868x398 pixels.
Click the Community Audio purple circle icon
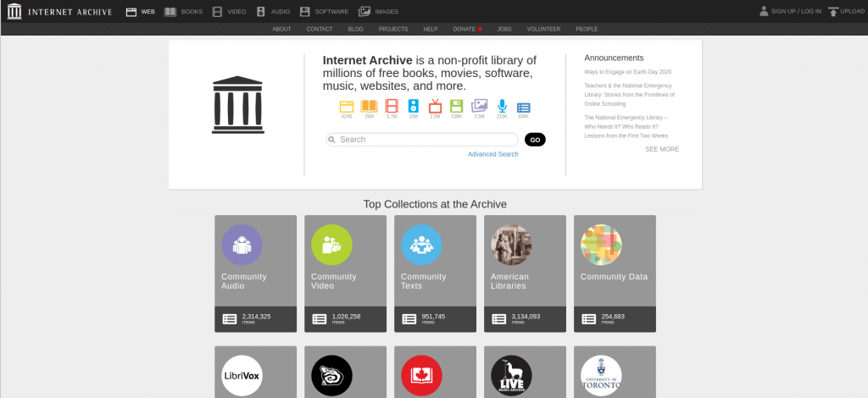[x=242, y=245]
